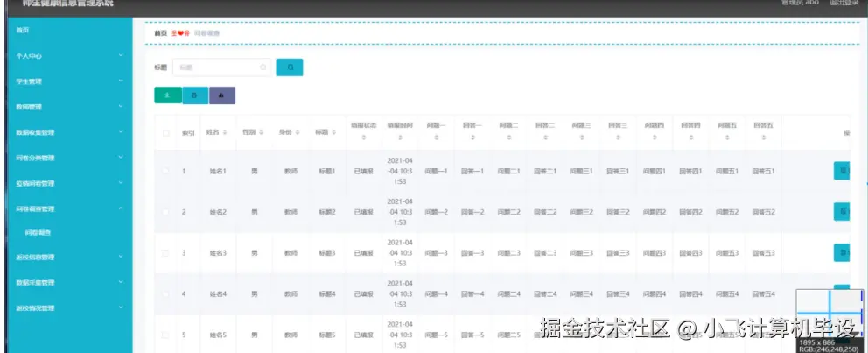Expand 教师管理 sidebar chevron
The image size is (868, 353).
click(x=121, y=106)
